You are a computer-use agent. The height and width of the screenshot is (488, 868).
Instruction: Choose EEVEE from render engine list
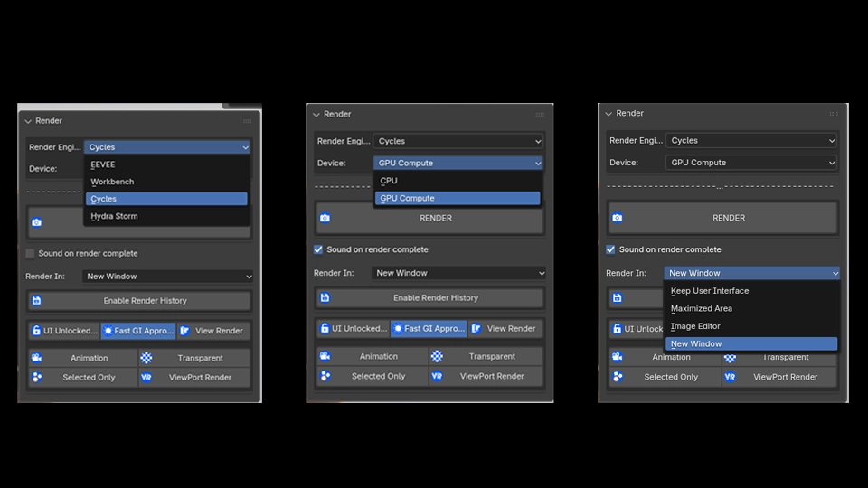[166, 164]
